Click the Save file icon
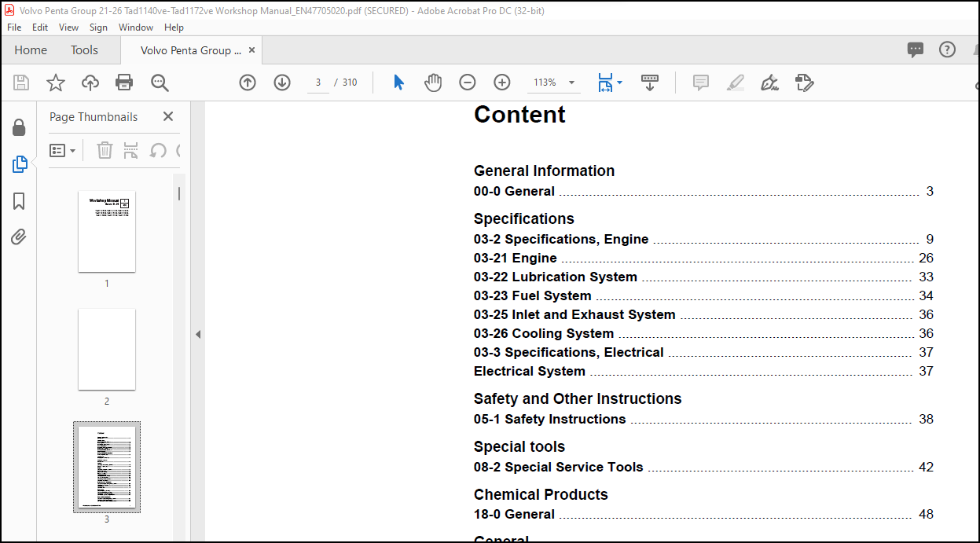The image size is (980, 543). pos(21,83)
